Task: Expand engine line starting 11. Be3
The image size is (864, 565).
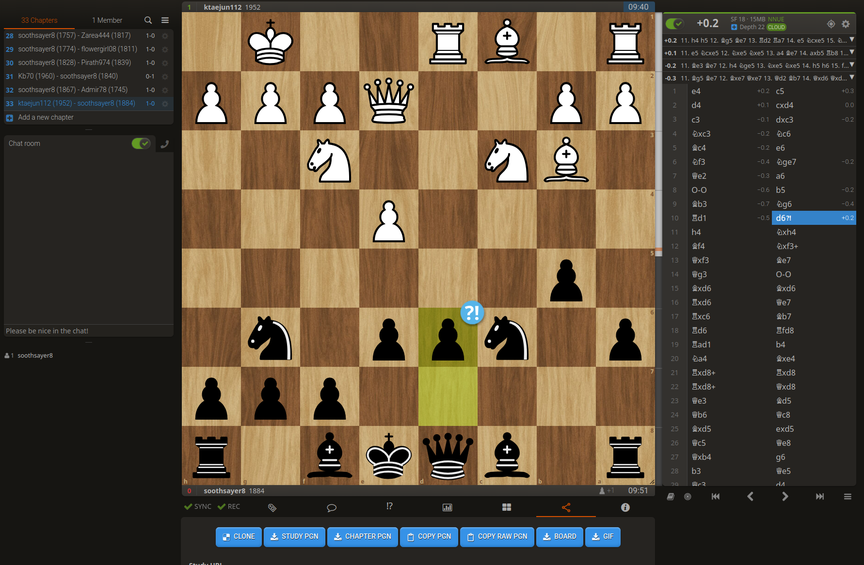Action: point(852,65)
